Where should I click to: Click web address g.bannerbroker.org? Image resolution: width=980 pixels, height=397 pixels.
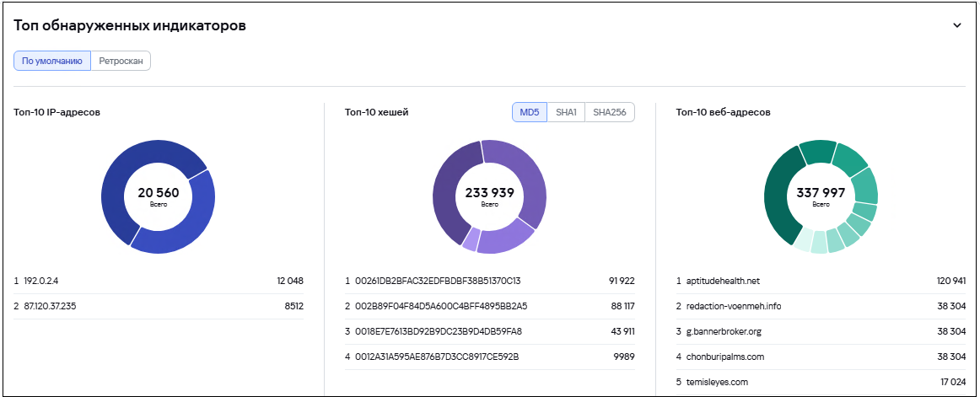click(x=724, y=331)
